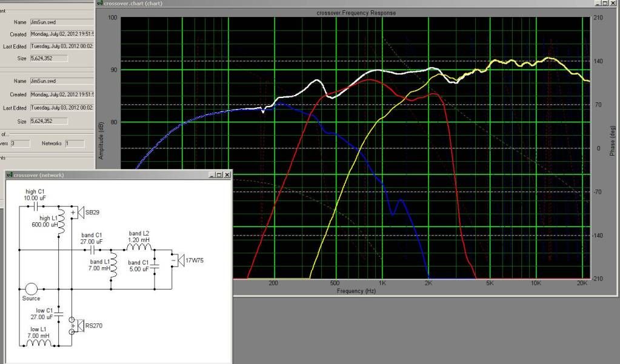This screenshot has height=364, width=620.
Task: Click the 'crossover (network)' title bar text
Action: click(39, 174)
